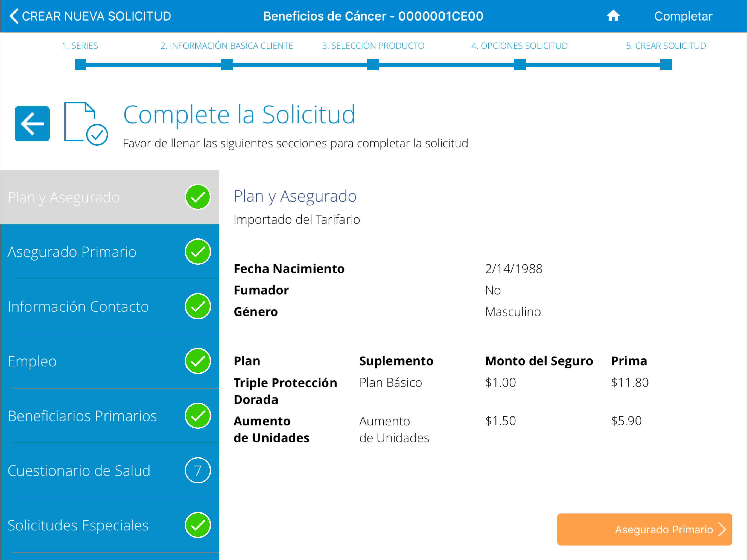Image resolution: width=747 pixels, height=560 pixels.
Task: Open step 5. Crear Solicitud
Action: pos(666,46)
